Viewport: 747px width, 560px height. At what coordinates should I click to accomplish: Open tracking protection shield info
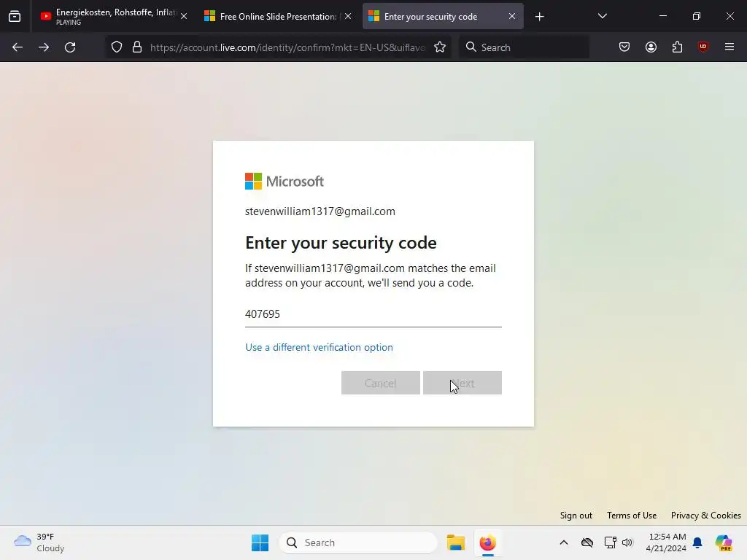point(117,47)
